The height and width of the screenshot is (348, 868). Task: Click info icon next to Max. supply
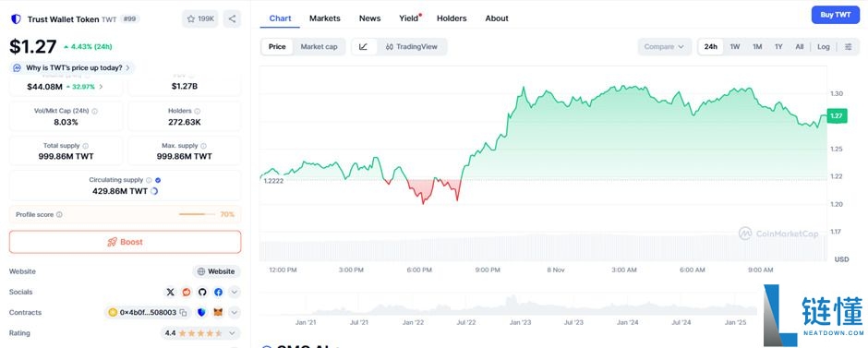pos(204,146)
